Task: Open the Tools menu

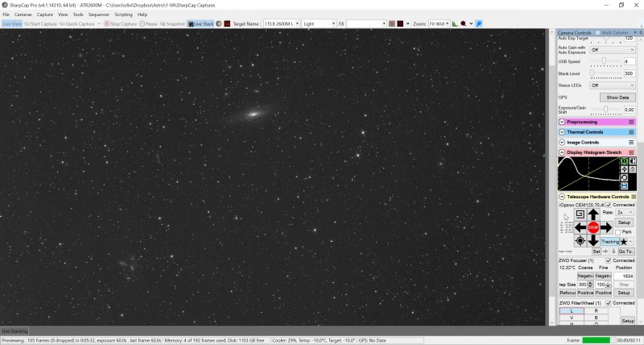Action: pyautogui.click(x=78, y=15)
